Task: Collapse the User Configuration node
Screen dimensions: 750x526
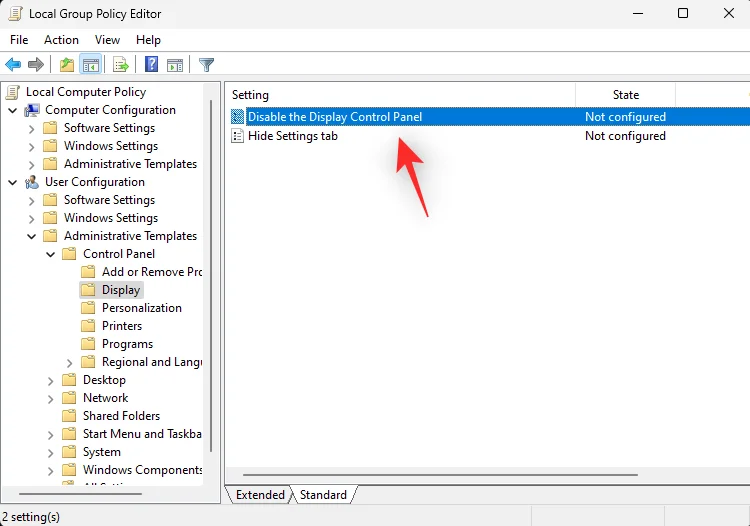Action: [x=13, y=182]
